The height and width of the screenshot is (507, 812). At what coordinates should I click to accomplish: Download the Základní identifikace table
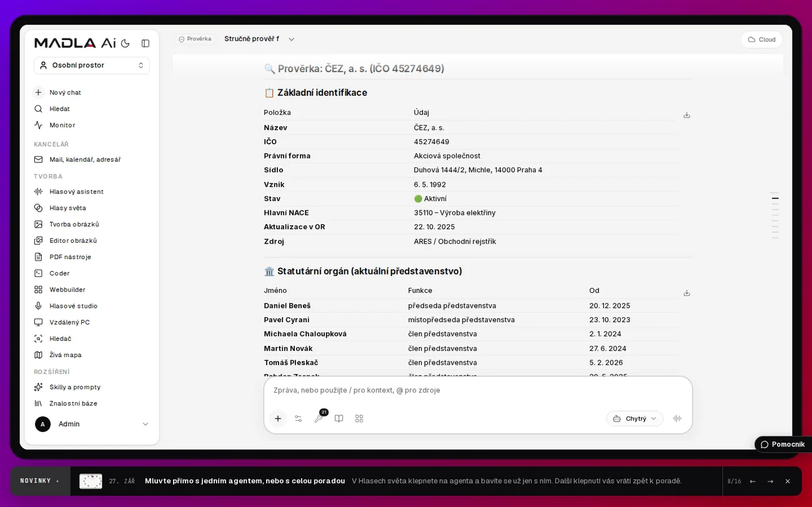click(x=686, y=115)
